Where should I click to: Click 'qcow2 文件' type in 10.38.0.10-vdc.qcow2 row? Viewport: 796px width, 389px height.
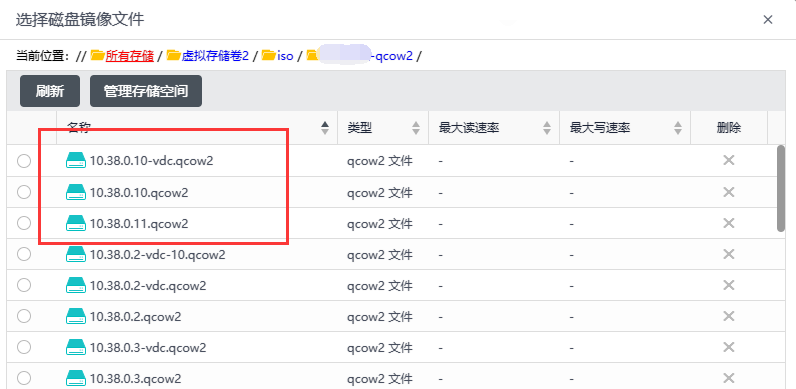point(380,161)
